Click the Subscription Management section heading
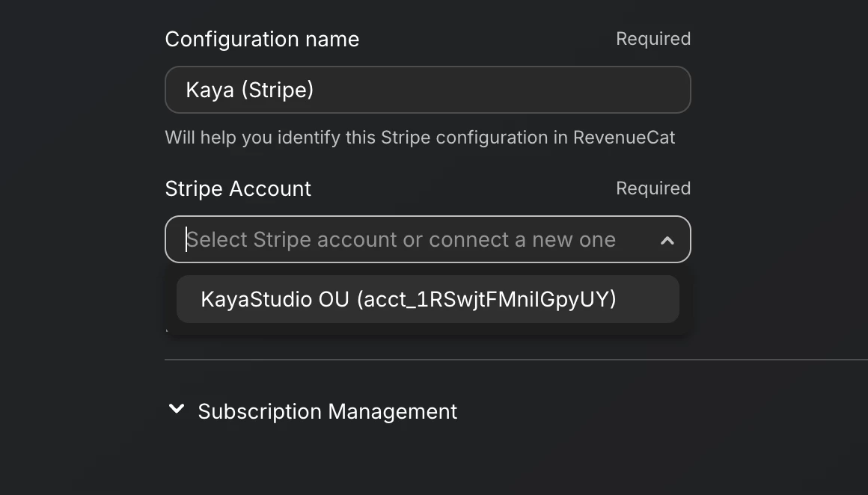Image resolution: width=868 pixels, height=495 pixels. 327,411
